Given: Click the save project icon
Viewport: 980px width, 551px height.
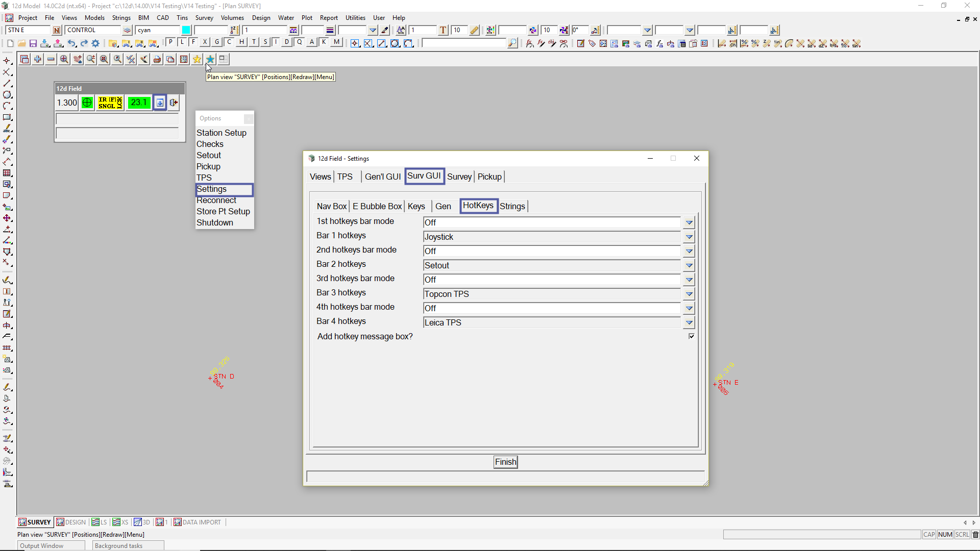Looking at the screenshot, I should pos(33,44).
